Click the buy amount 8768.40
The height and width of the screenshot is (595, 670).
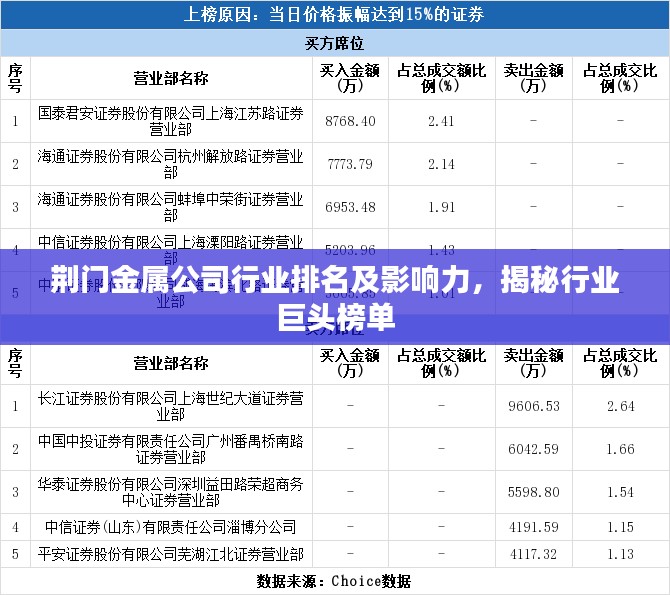[350, 121]
